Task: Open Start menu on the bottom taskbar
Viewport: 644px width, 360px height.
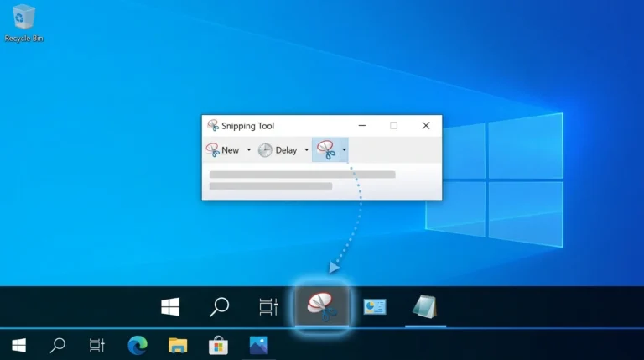Action: [x=19, y=345]
